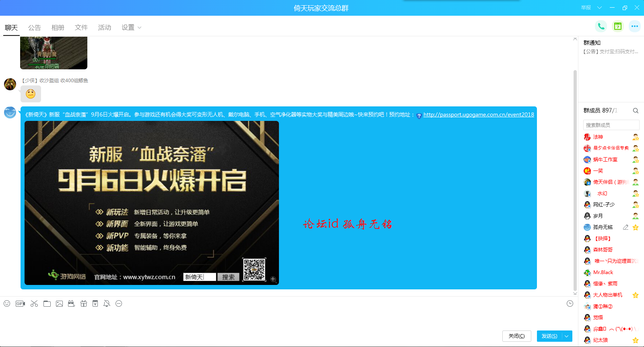Click the star badge next to 大人物出单机
The height and width of the screenshot is (347, 644).
coord(636,295)
